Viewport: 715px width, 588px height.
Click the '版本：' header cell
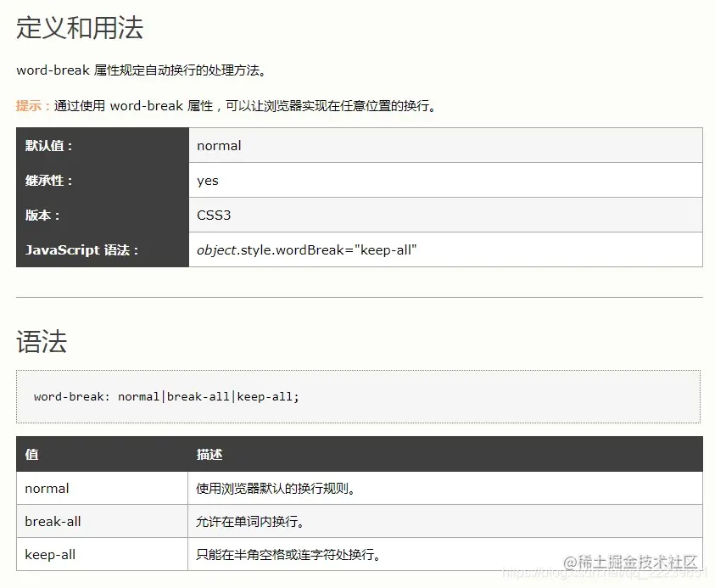103,215
